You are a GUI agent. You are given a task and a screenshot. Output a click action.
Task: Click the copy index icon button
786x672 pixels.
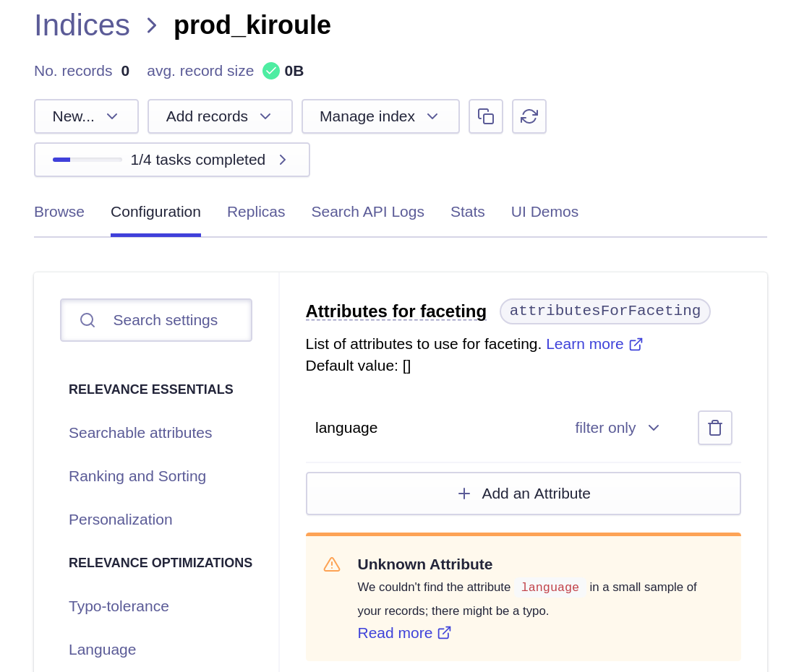(x=486, y=116)
